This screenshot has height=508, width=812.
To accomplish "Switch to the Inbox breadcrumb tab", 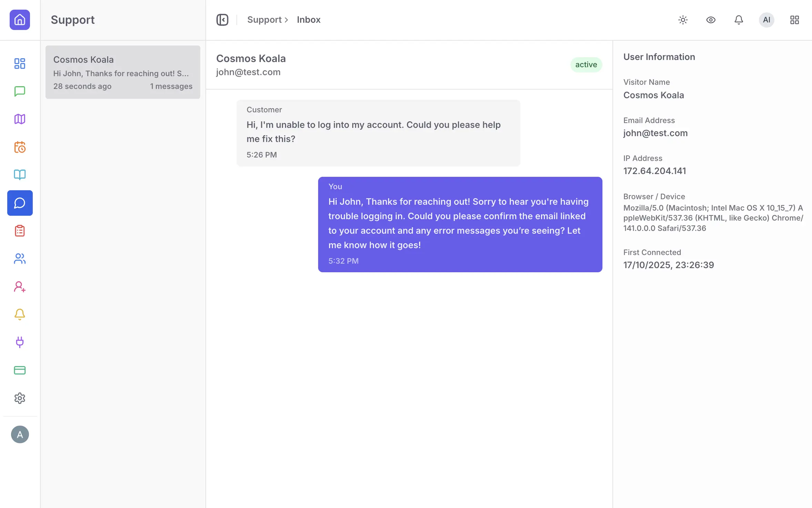I will (308, 20).
